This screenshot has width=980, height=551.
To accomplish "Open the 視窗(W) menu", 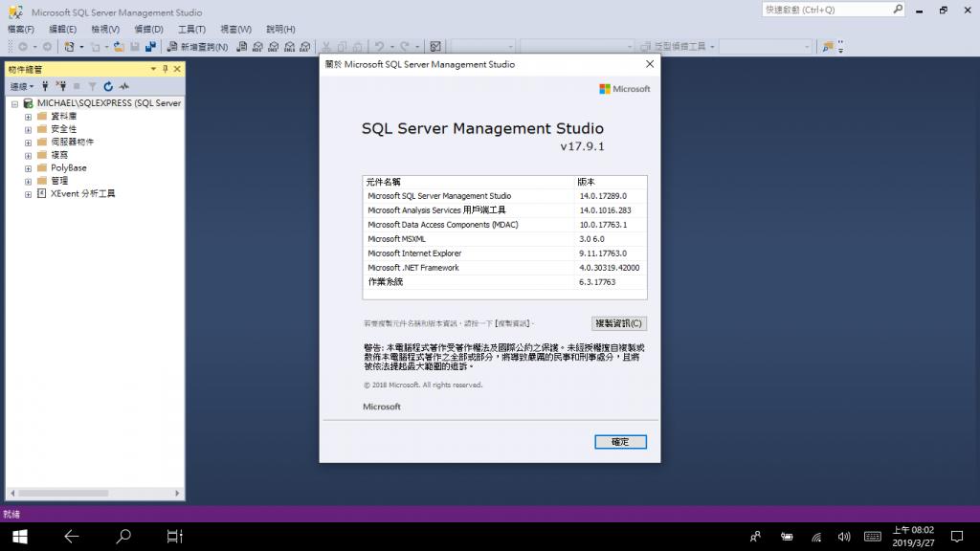I will tap(235, 30).
